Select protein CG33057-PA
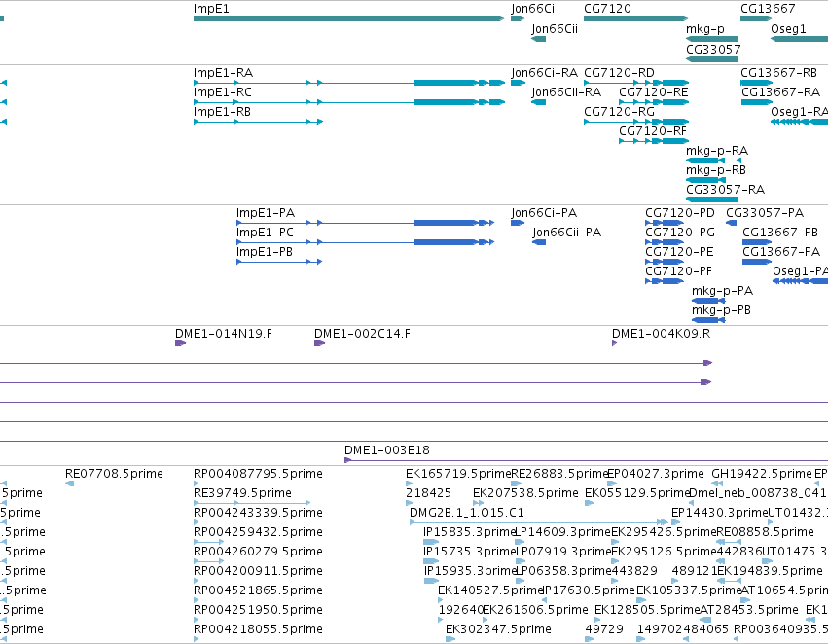This screenshot has width=828, height=644. [x=732, y=223]
